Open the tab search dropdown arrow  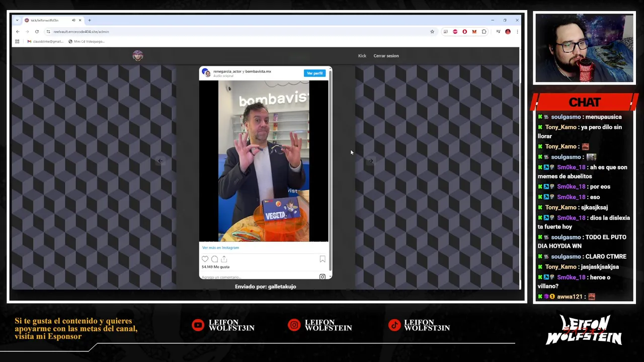[x=17, y=20]
